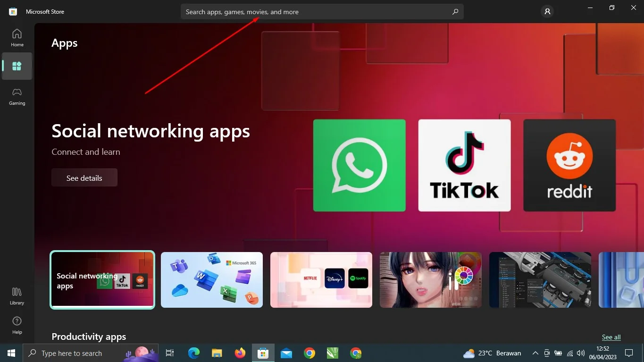Image resolution: width=644 pixels, height=362 pixels.
Task: Launch Microsoft Edge from taskbar
Action: pos(194,353)
